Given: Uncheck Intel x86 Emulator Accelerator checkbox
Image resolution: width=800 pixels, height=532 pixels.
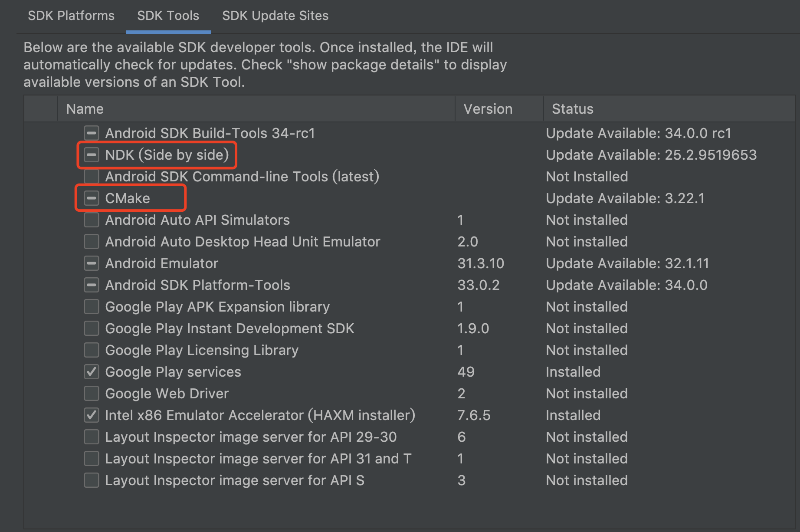Looking at the screenshot, I should pos(92,415).
